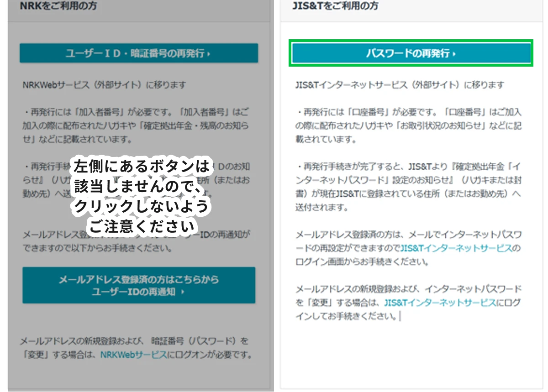
Task: Click JIS&T paragraph メールアドレスの新規登録および、インターネットパスワード
Action: (x=408, y=303)
